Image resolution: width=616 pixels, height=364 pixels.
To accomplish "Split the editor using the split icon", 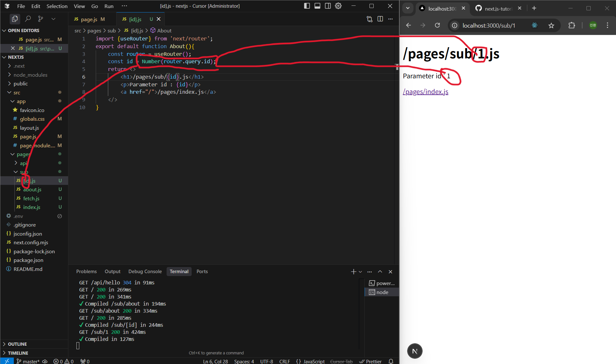I will [x=380, y=19].
